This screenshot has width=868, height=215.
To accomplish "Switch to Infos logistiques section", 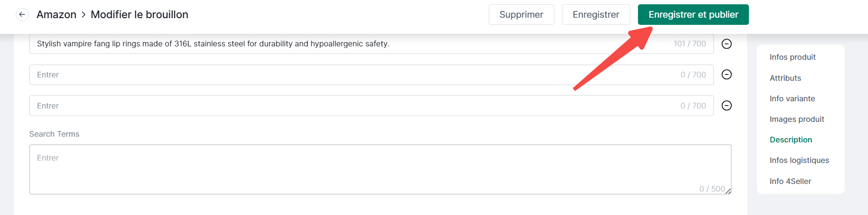I will click(x=799, y=160).
